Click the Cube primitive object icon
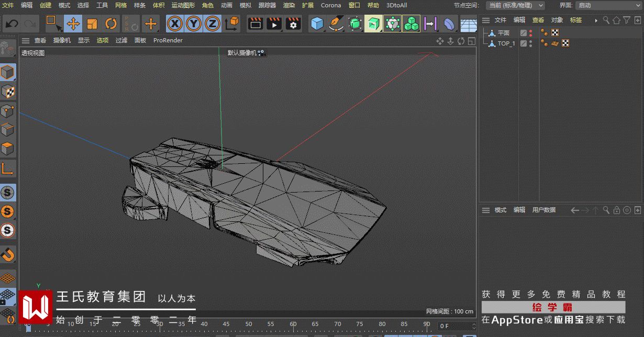The height and width of the screenshot is (337, 644). pyautogui.click(x=317, y=24)
